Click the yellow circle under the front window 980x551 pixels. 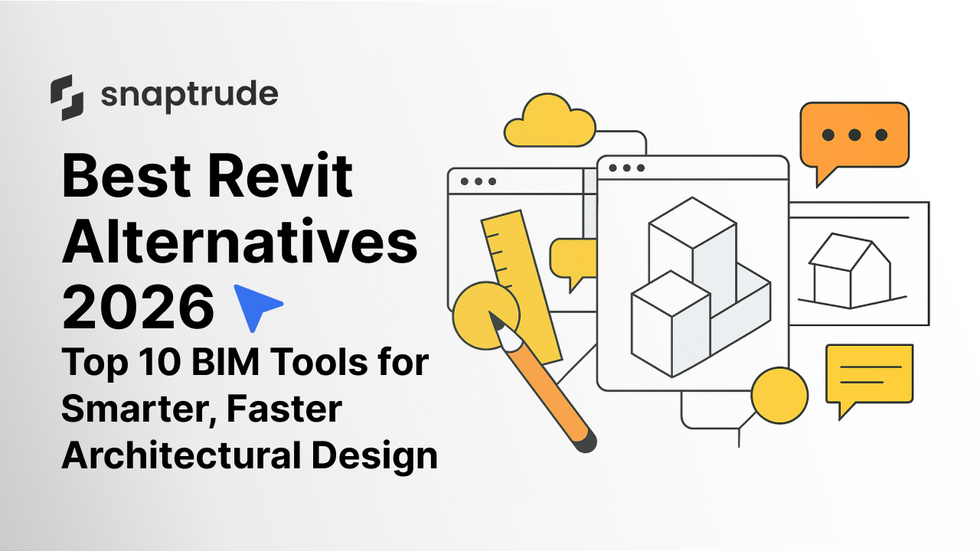point(779,396)
